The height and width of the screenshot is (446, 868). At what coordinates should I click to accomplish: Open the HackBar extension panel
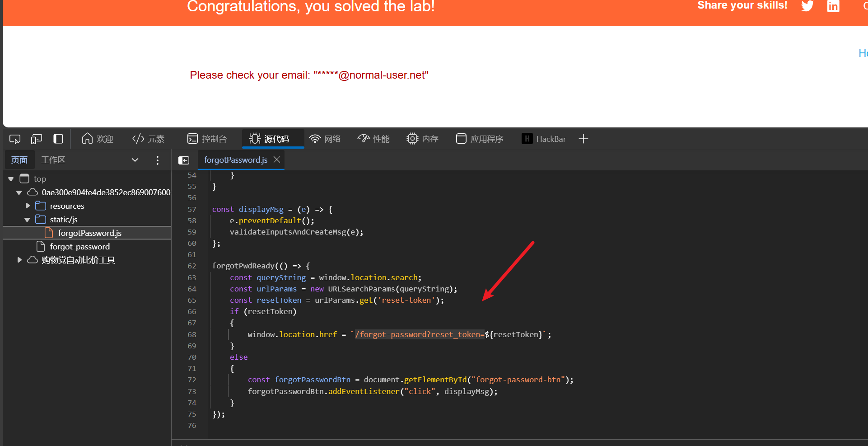coord(544,139)
